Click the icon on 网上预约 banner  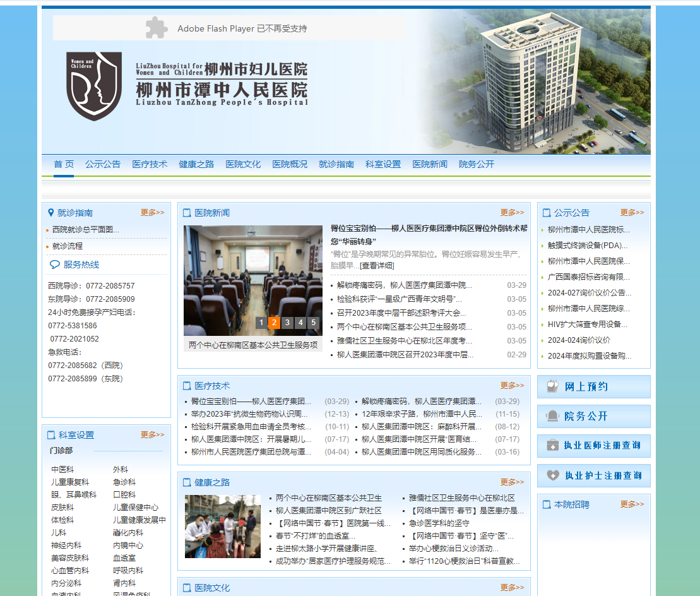[x=553, y=386]
